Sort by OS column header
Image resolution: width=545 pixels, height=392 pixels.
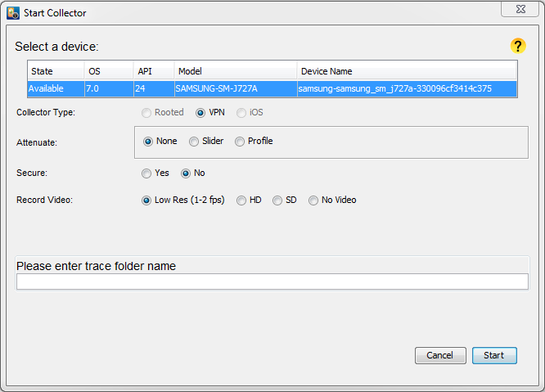click(109, 71)
